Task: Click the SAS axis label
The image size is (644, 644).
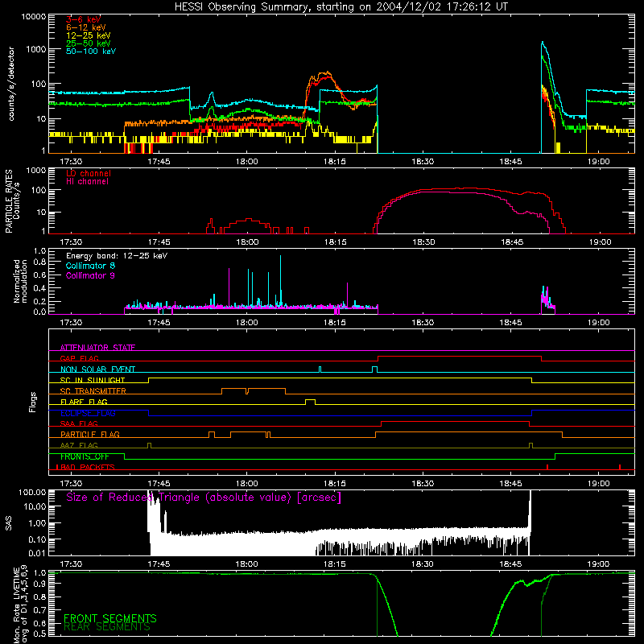Action: 9,523
